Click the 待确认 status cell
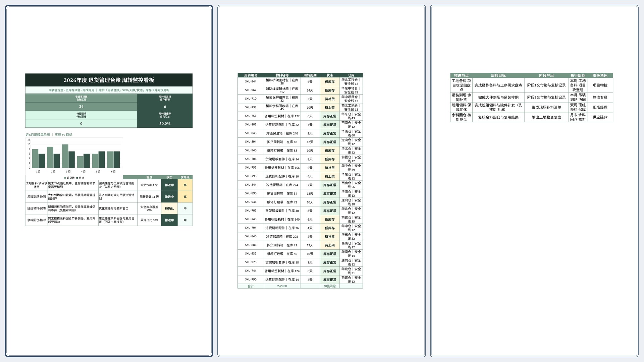The height and width of the screenshot is (362, 644). pos(169,208)
